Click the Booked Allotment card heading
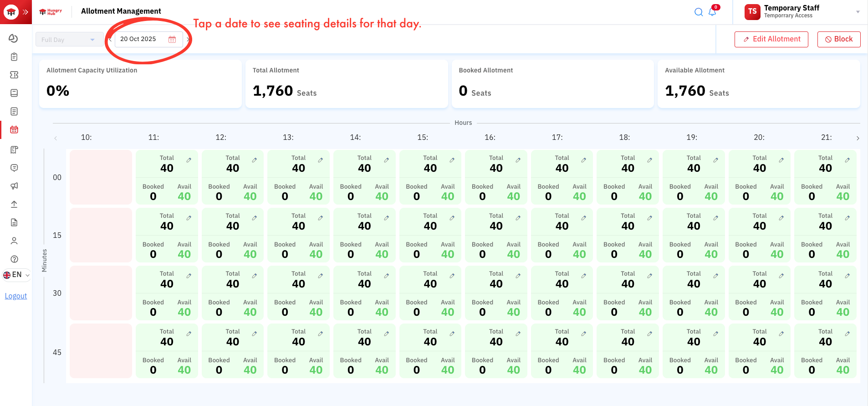The height and width of the screenshot is (406, 868). pyautogui.click(x=486, y=70)
